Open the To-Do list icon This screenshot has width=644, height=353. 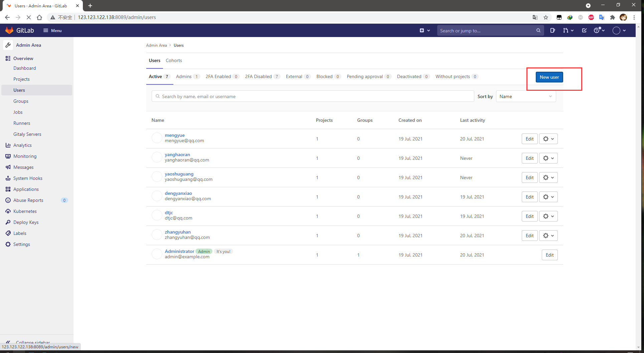584,30
